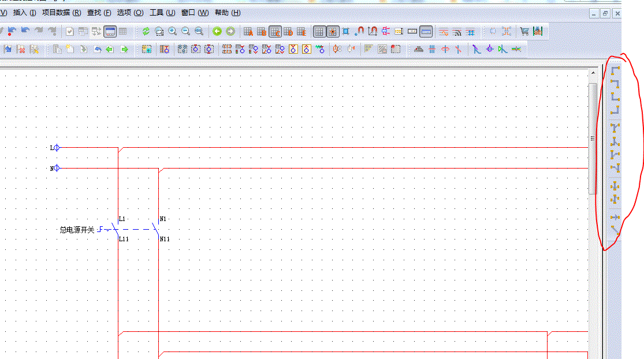Select the bottom-right angle connection symbol
Image resolution: width=644 pixels, height=359 pixels.
(615, 109)
